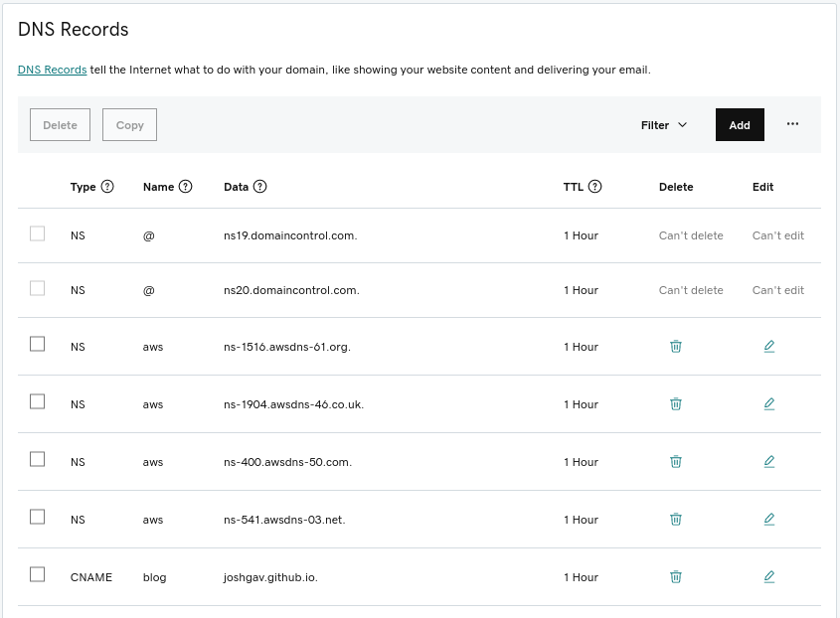This screenshot has width=840, height=618.
Task: Follow the DNS Records help link
Action: 52,71
